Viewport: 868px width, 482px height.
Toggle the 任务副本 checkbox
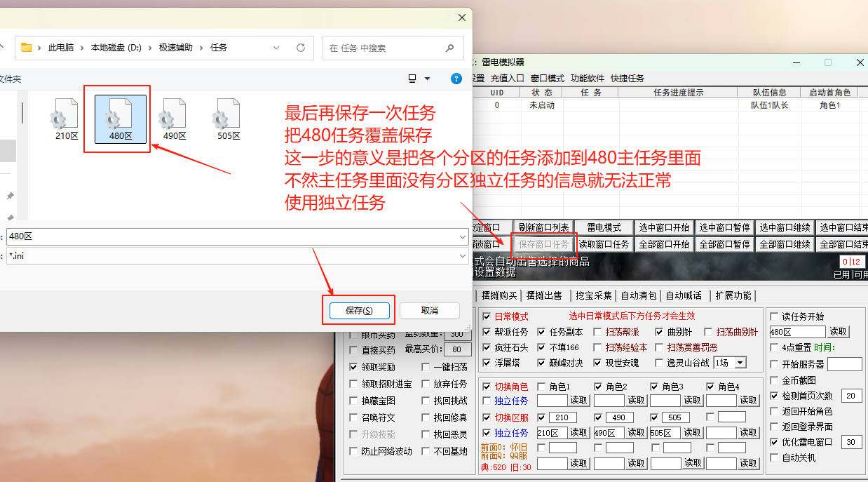(541, 332)
